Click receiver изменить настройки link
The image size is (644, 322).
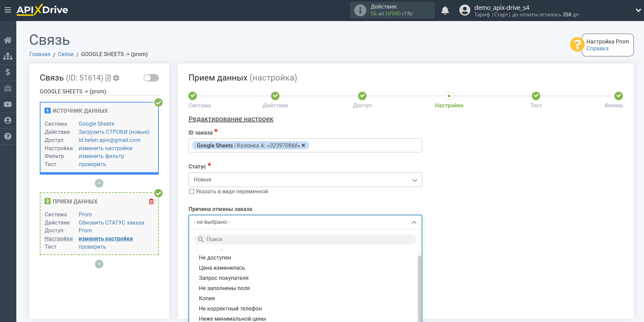coord(106,239)
